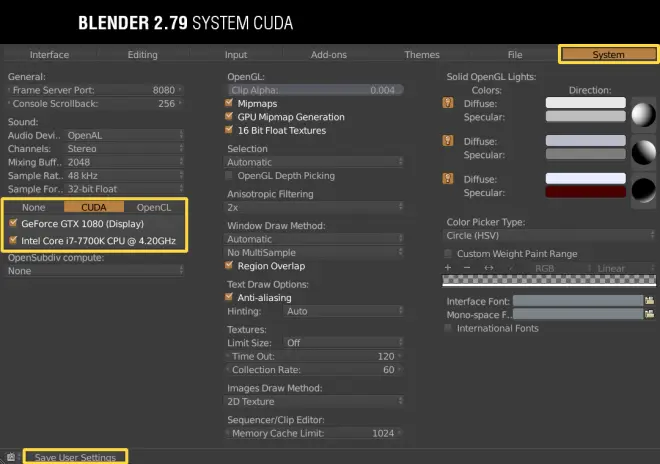
Task: Open the Sample Format 32-bit Float dropdown
Action: (x=124, y=189)
